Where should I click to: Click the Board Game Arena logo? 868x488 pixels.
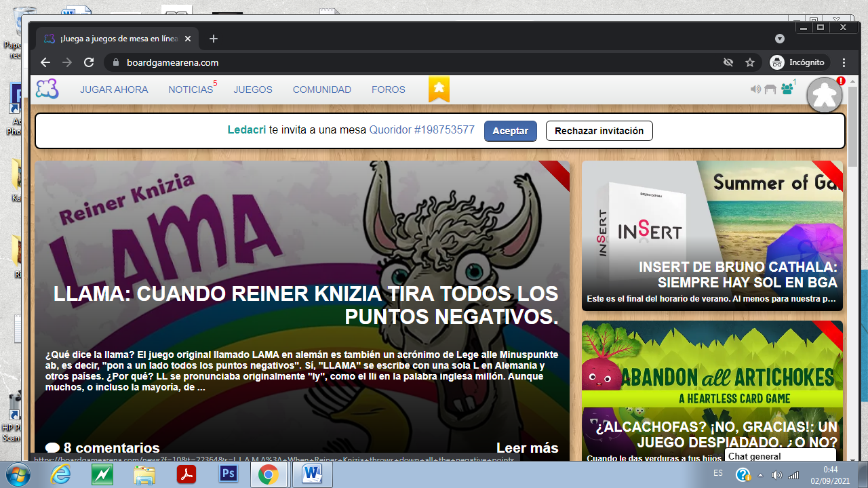(x=47, y=89)
